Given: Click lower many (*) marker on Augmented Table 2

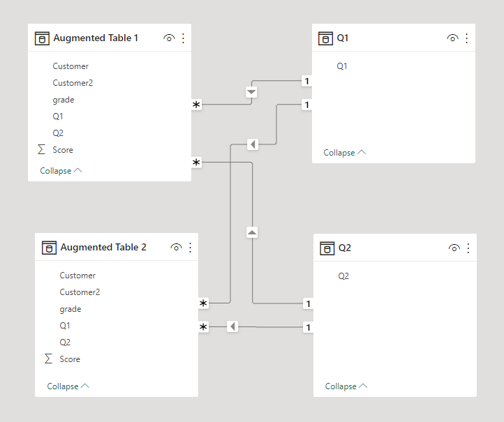Looking at the screenshot, I should (x=203, y=327).
